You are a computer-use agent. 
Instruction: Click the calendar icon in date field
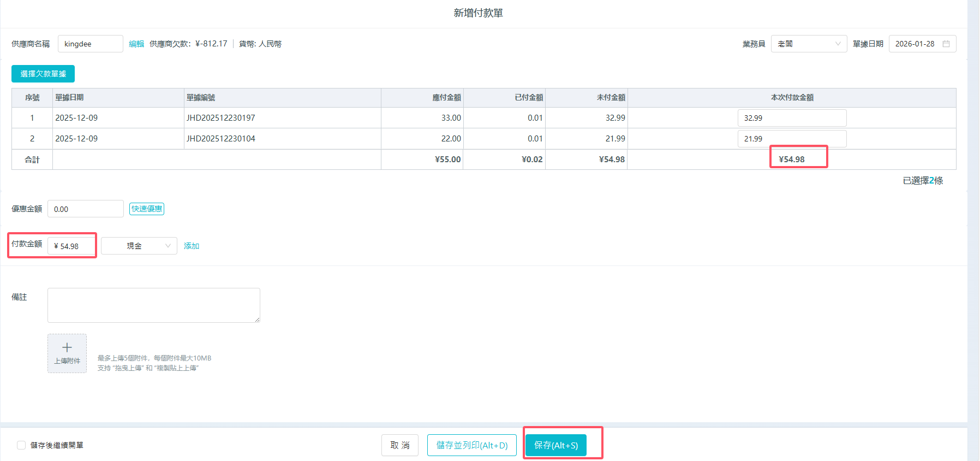[x=946, y=44]
